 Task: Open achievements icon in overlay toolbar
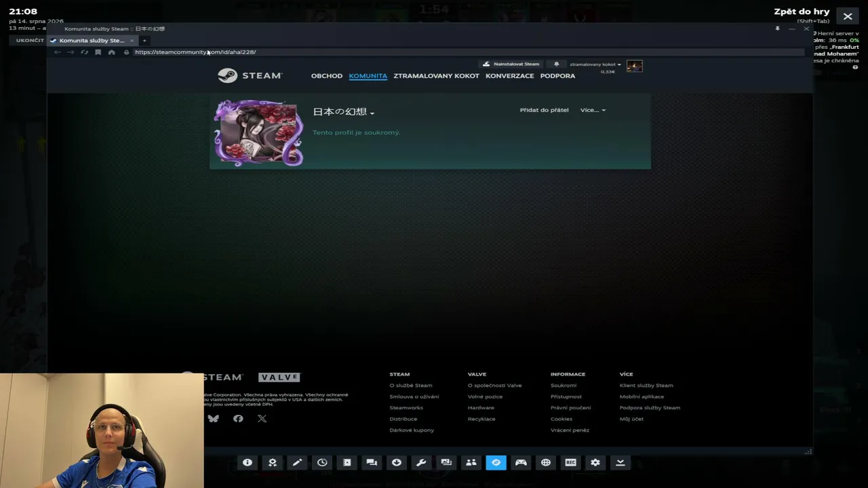273,462
